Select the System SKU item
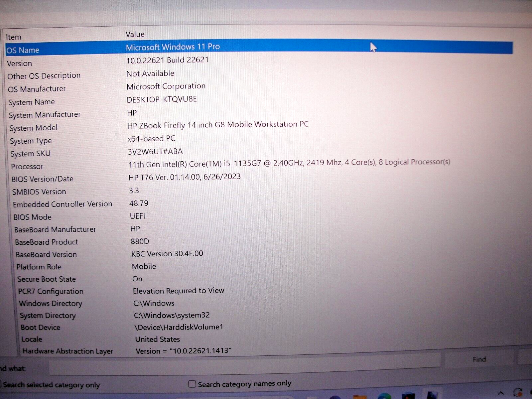 point(30,154)
